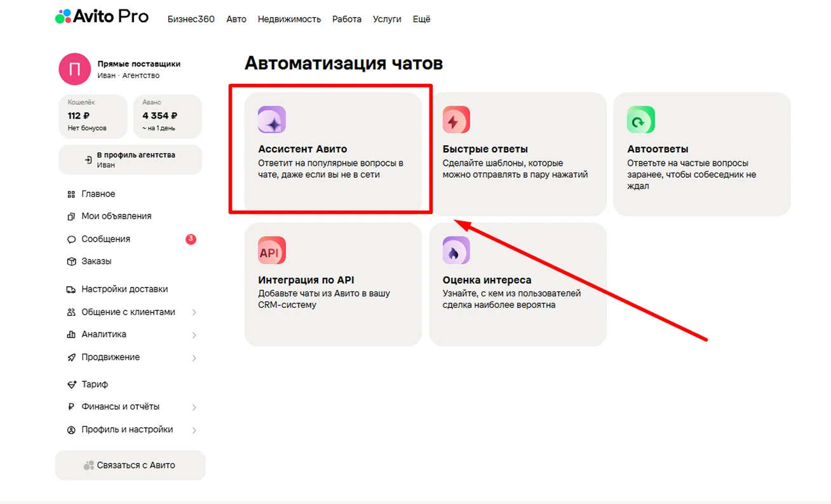Viewport: 831px width, 504px height.
Task: Click the Тариф diamond icon
Action: pos(71,385)
